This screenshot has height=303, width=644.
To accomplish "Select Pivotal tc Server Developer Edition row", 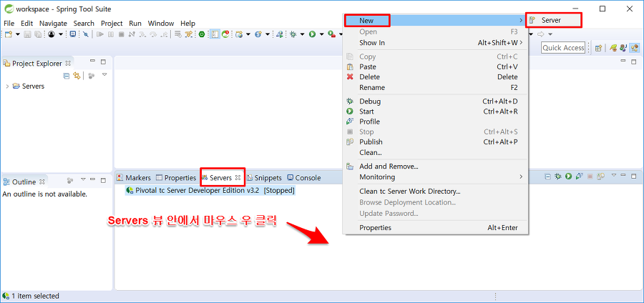I will [210, 191].
